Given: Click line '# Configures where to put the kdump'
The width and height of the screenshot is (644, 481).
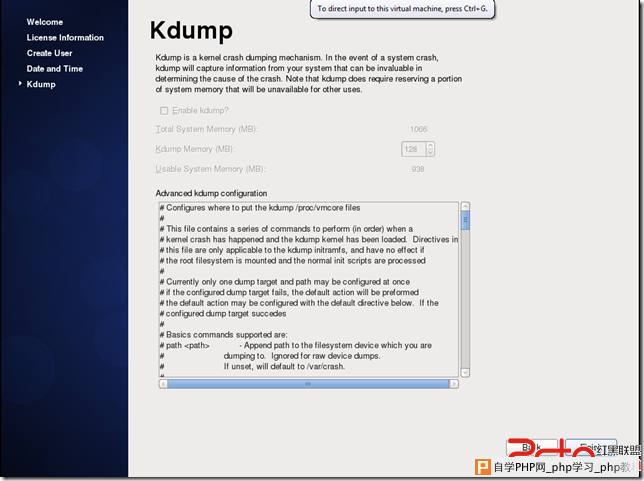Looking at the screenshot, I should tap(260, 208).
